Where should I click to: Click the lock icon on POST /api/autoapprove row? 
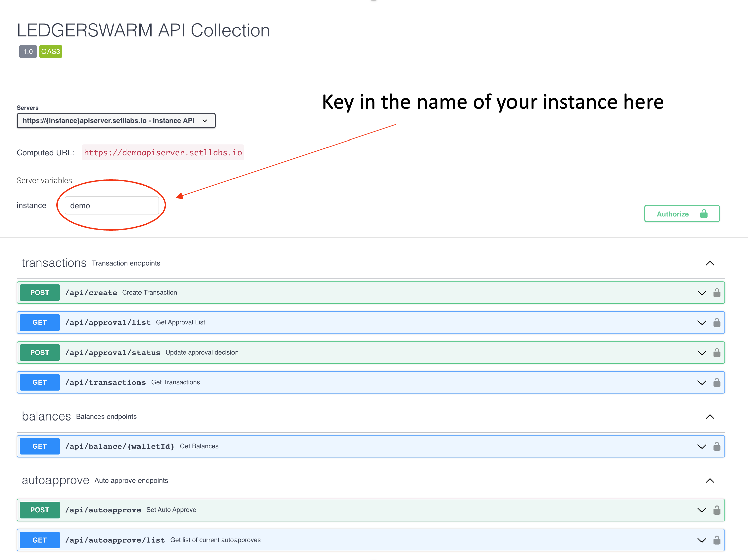click(716, 509)
